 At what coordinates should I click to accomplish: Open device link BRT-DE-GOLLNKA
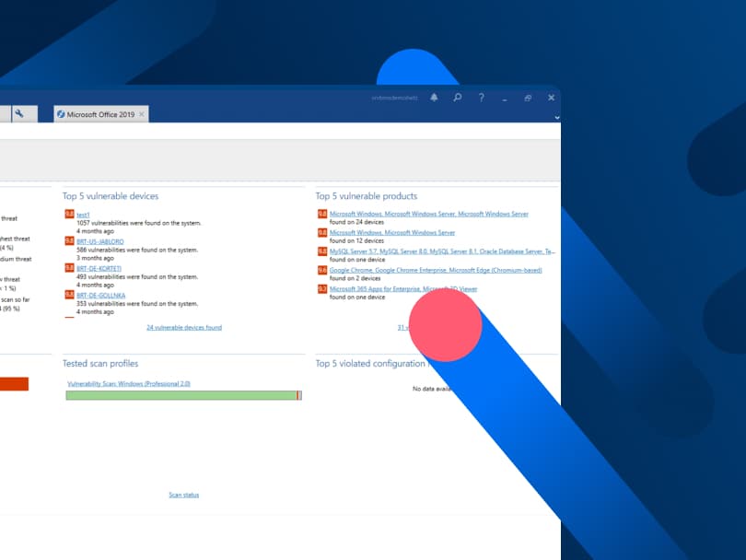[x=101, y=296]
